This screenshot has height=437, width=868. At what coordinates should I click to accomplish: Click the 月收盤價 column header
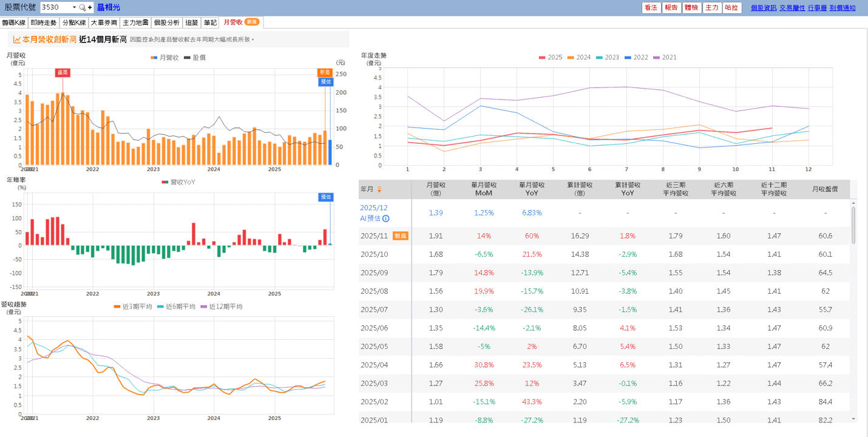(x=825, y=189)
